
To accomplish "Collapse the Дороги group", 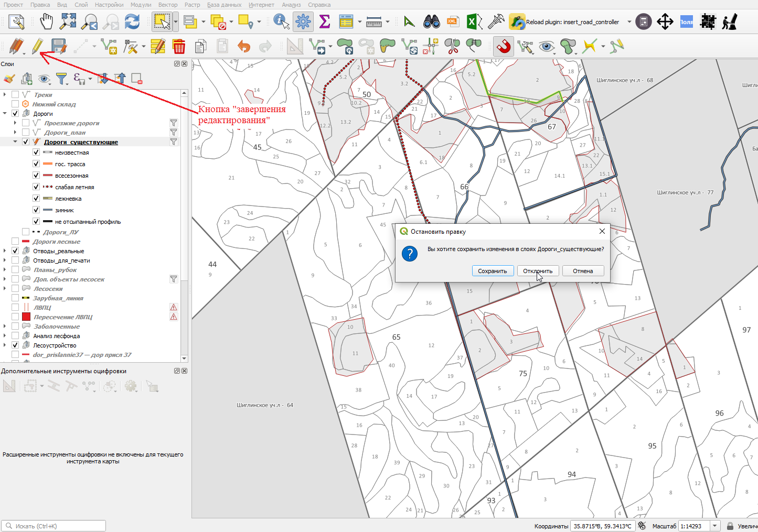I will (5, 114).
